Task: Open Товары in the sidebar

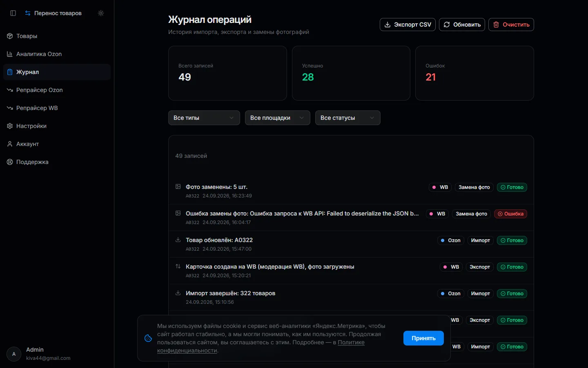Action: 57,36
